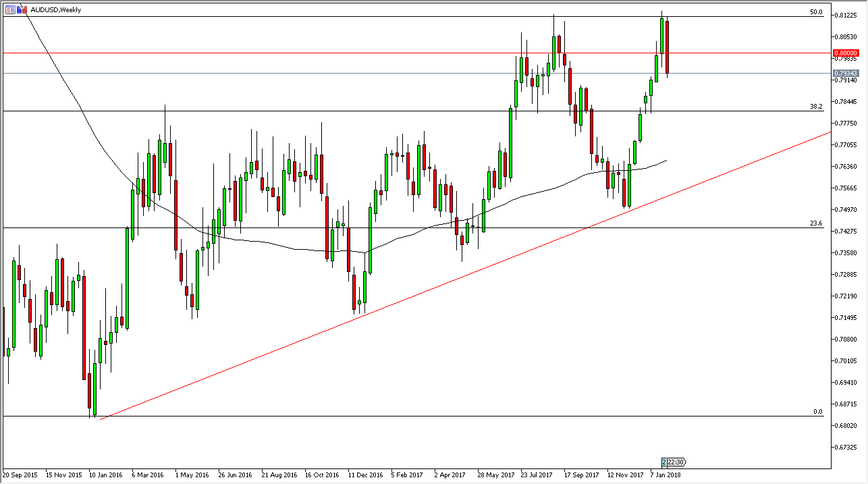Click the 23 Jul 2017 date label
868x484 pixels.
(537, 475)
